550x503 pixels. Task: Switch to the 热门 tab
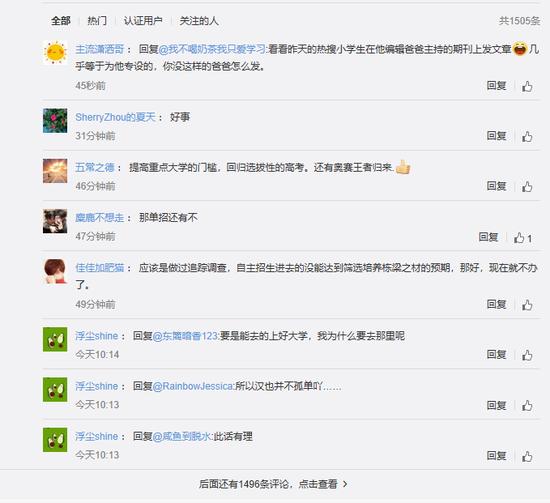tap(97, 21)
